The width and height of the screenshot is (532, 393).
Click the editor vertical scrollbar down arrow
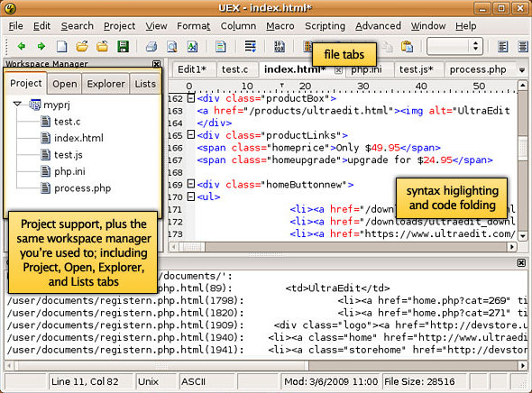[x=522, y=235]
